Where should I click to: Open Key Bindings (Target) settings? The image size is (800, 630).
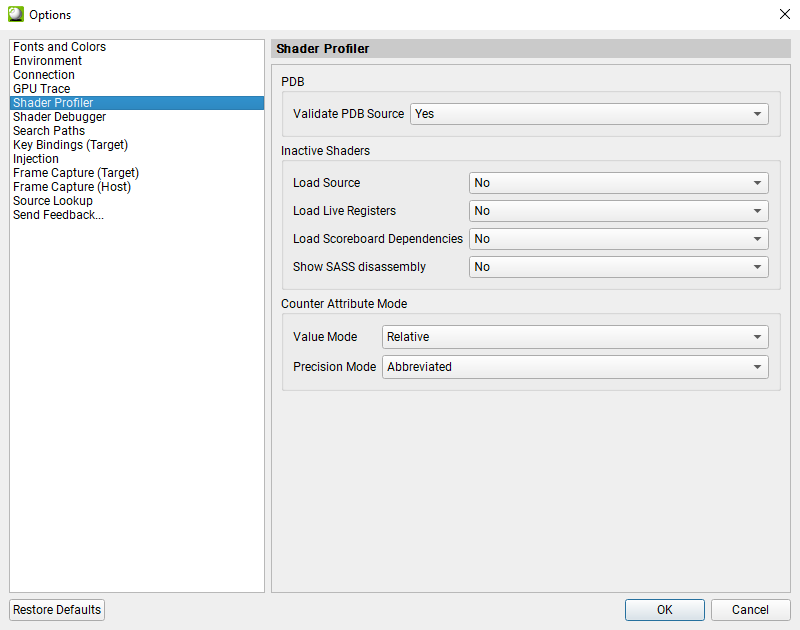point(70,144)
